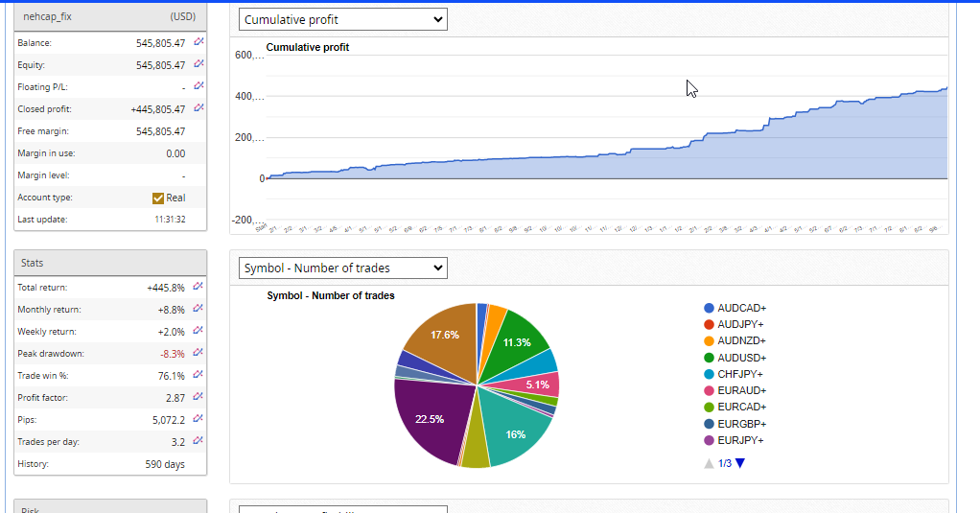
Task: Click the chart icon next to Total return
Action: point(198,287)
